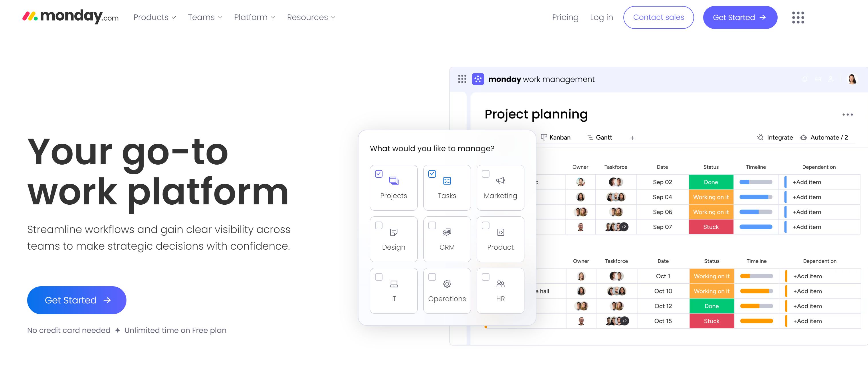Select the Done status color label
868x381 pixels.
point(710,182)
